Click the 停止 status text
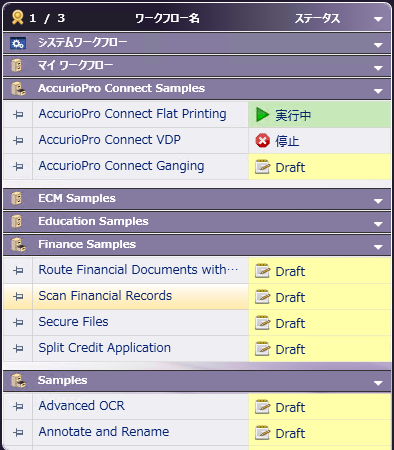 pyautogui.click(x=287, y=141)
